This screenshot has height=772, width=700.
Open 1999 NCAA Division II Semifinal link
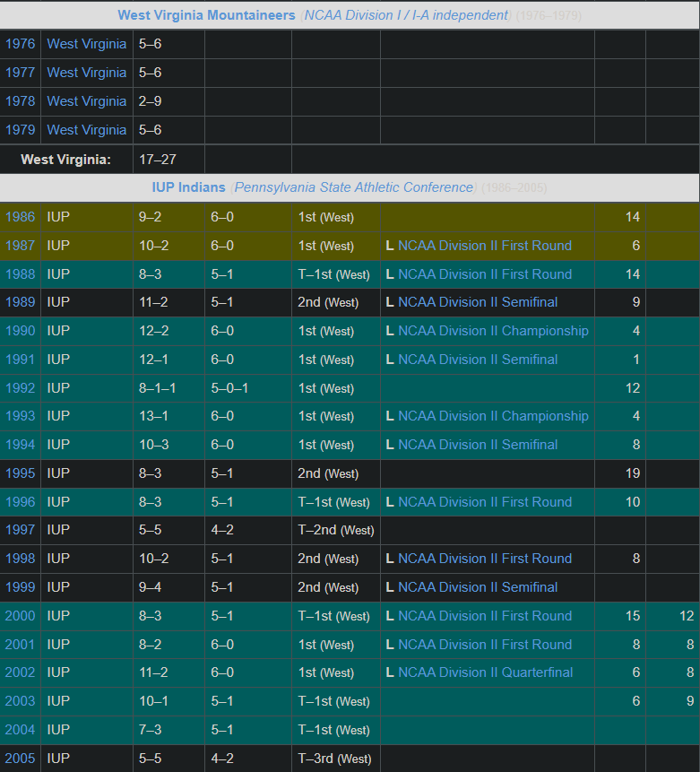click(478, 587)
